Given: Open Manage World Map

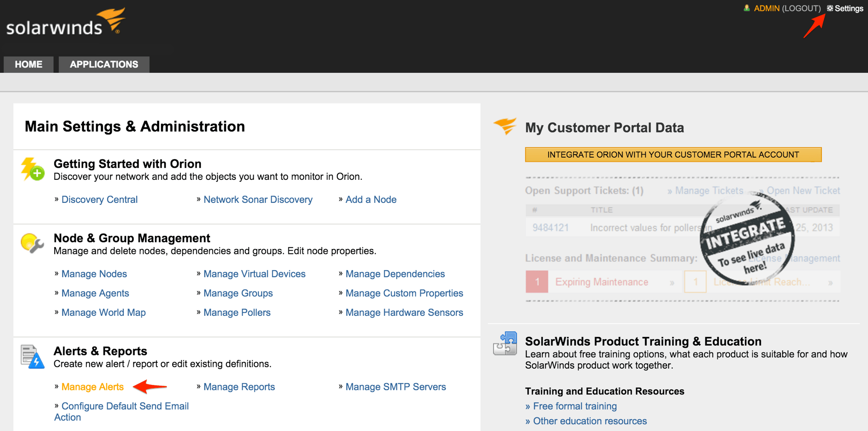Looking at the screenshot, I should coord(104,313).
